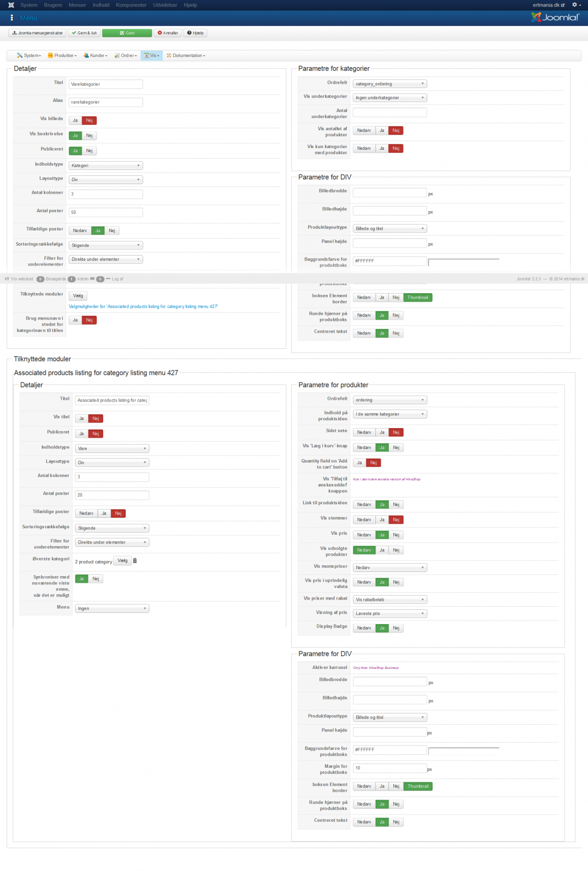Click the Antal poster field containing 50
Screen dimensions: 588x871
click(106, 212)
